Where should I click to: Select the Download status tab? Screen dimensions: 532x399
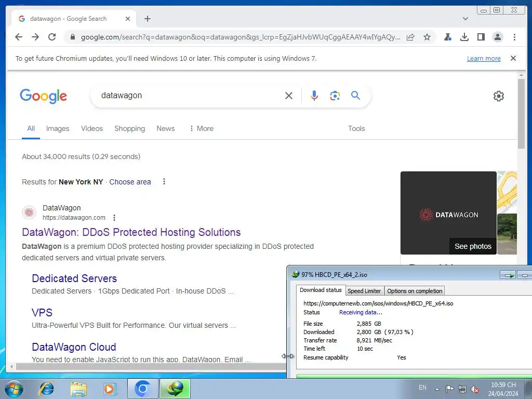321,290
